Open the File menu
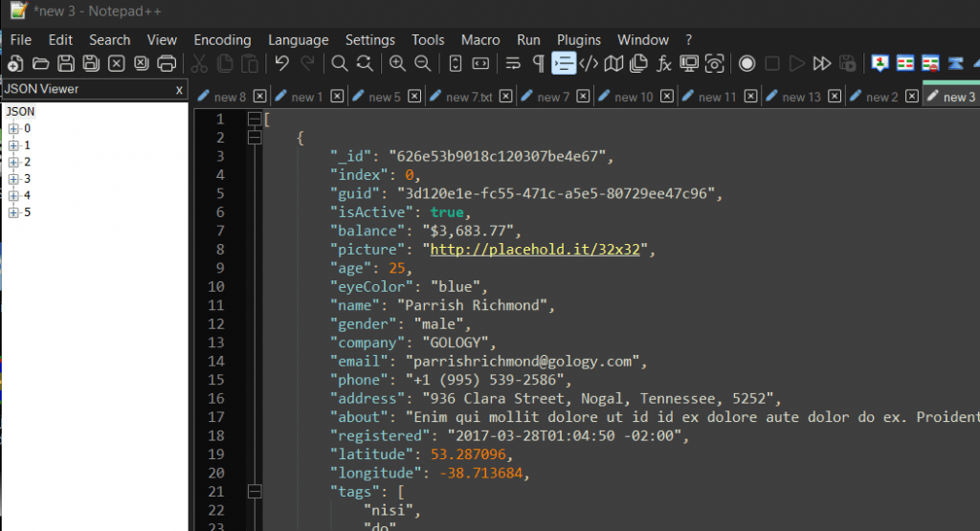Screen dimensions: 980x531 [x=21, y=40]
